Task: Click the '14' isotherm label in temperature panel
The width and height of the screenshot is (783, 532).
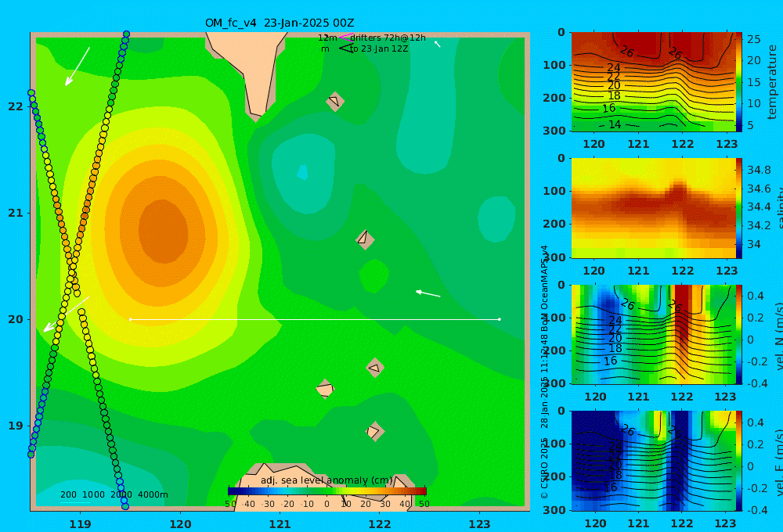Action: [x=615, y=124]
